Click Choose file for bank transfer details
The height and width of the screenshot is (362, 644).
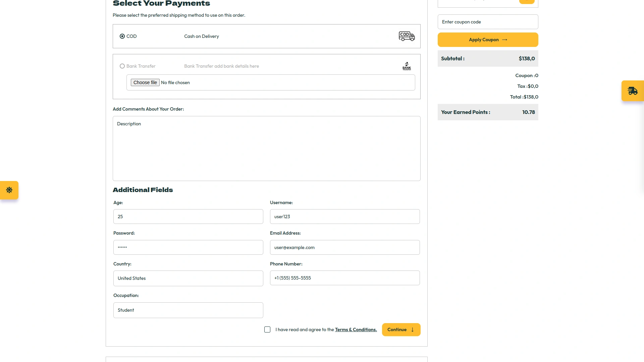click(145, 82)
